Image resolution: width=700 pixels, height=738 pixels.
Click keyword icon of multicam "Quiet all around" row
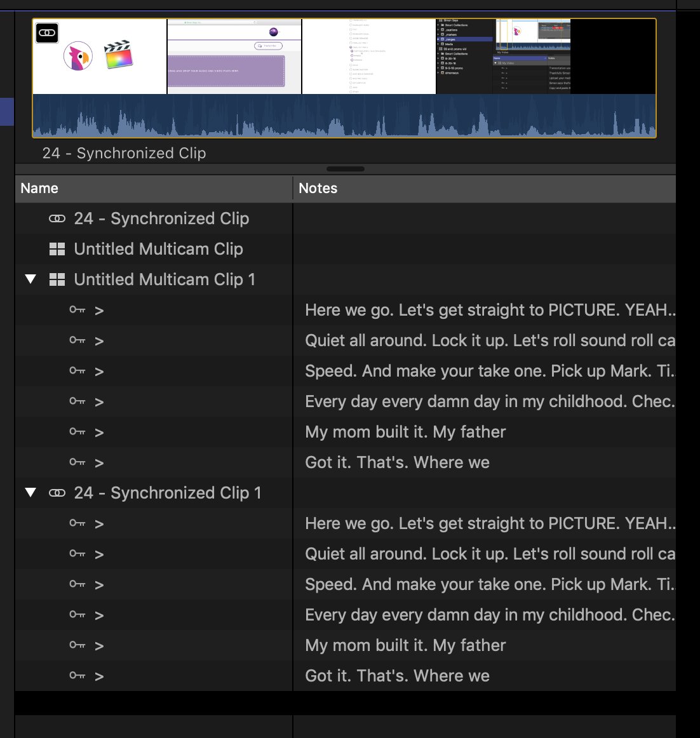(x=77, y=340)
